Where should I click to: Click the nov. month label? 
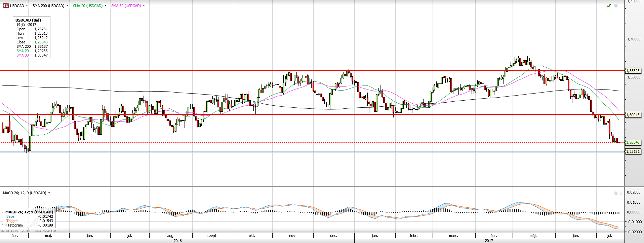tap(293, 236)
